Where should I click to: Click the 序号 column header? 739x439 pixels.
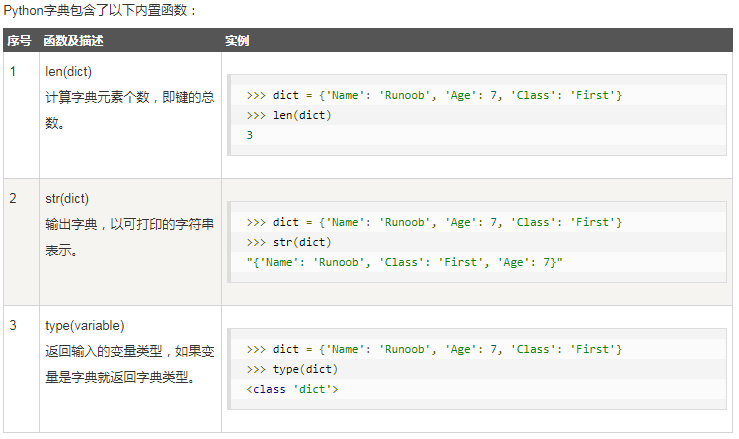point(19,41)
